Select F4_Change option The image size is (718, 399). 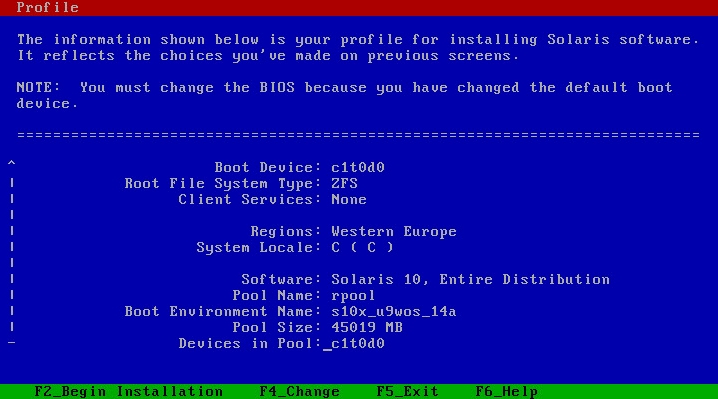299,391
